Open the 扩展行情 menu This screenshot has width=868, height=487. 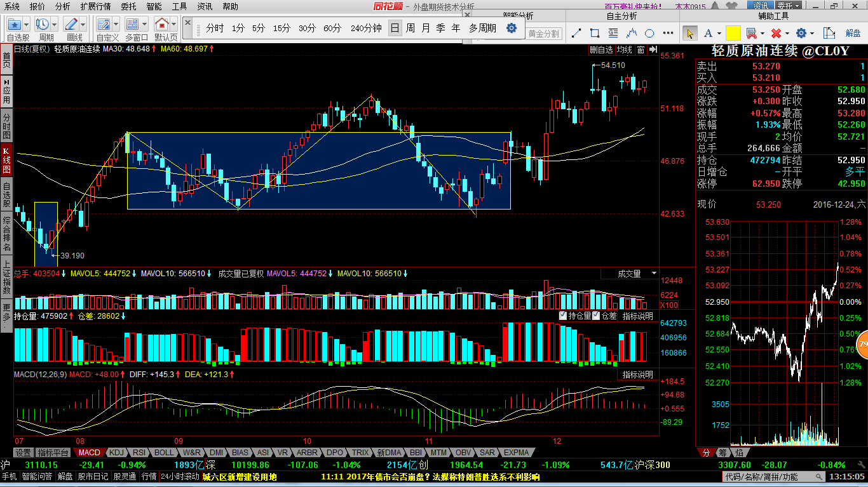95,6
